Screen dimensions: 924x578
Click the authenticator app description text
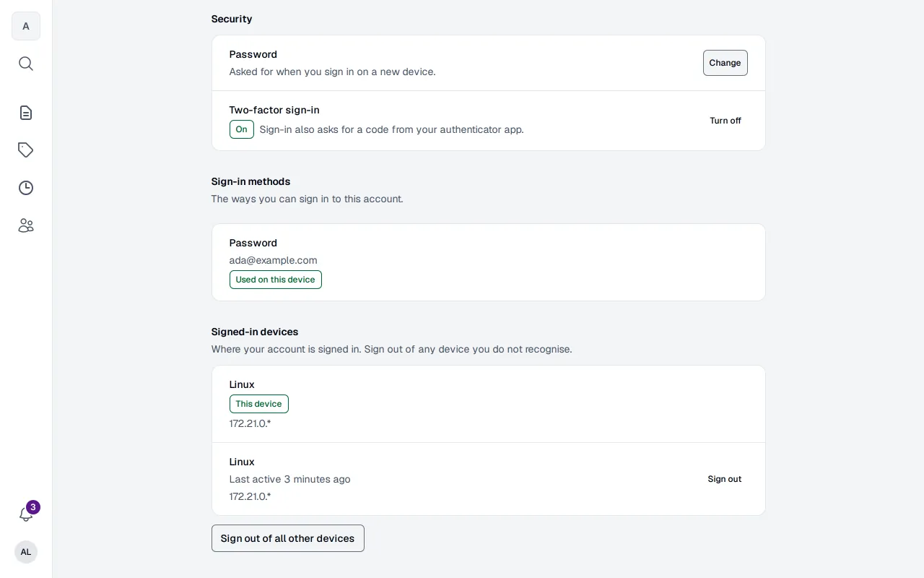(x=392, y=129)
